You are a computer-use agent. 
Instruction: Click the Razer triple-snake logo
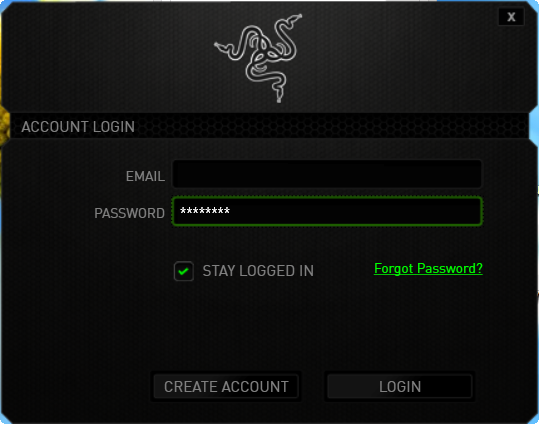(x=258, y=58)
